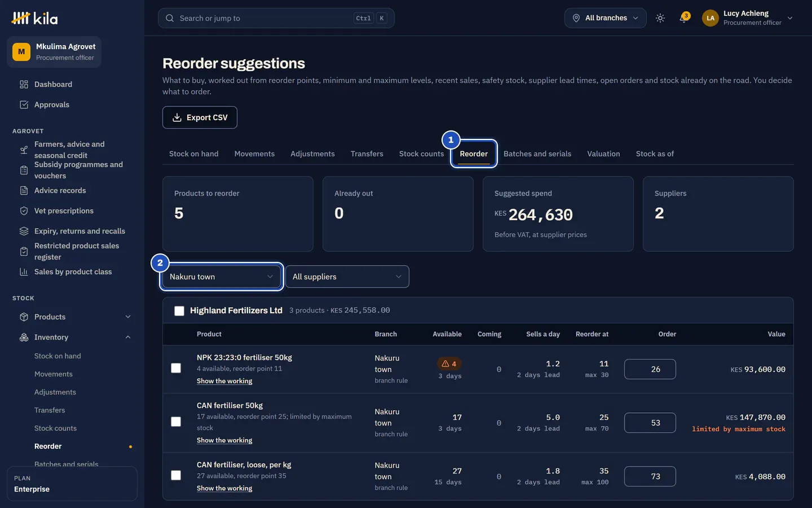Click the Export CSV button
Screen dimensions: 812x508
200,117
